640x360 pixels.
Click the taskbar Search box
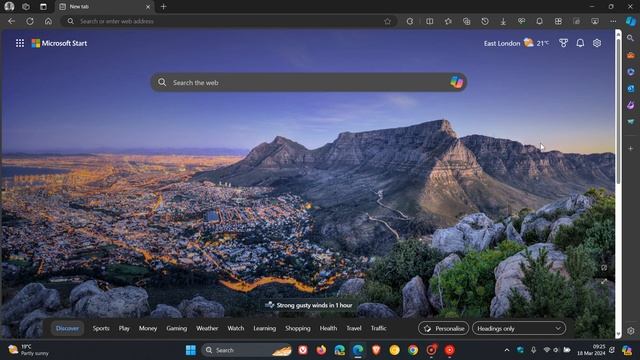tap(247, 350)
